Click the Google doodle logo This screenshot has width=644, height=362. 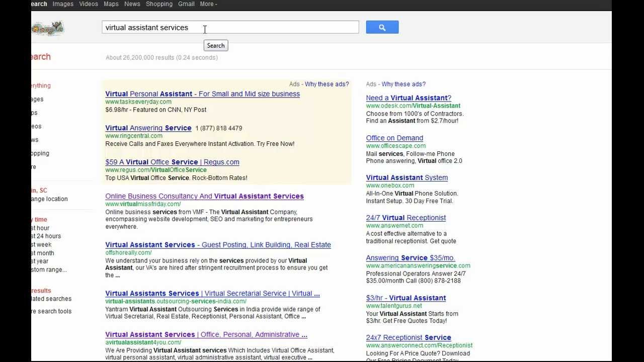(x=48, y=28)
